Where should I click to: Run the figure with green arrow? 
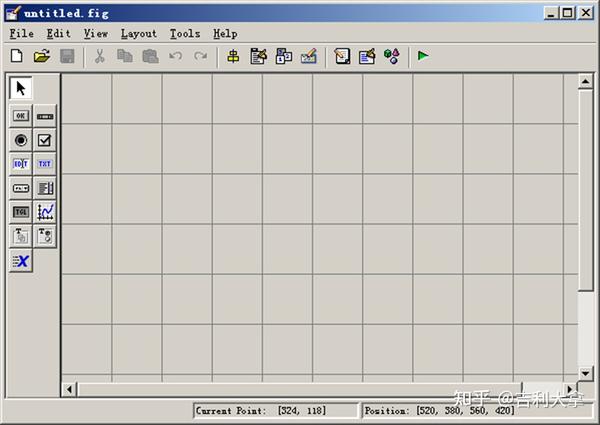[x=423, y=56]
